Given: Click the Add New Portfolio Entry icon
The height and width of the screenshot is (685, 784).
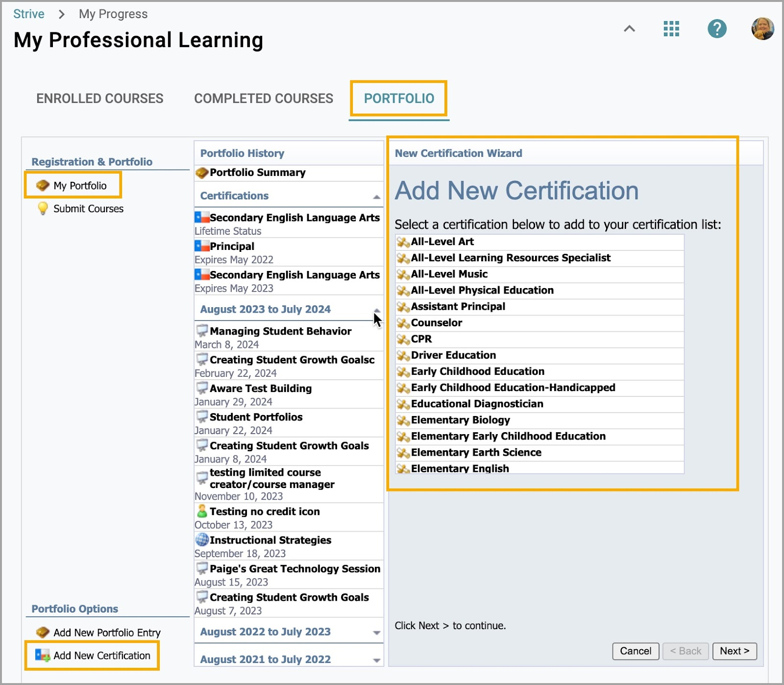Looking at the screenshot, I should tap(43, 632).
